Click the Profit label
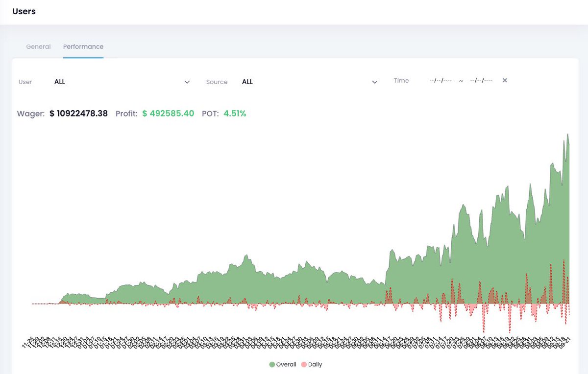This screenshot has width=588, height=374. click(x=126, y=114)
